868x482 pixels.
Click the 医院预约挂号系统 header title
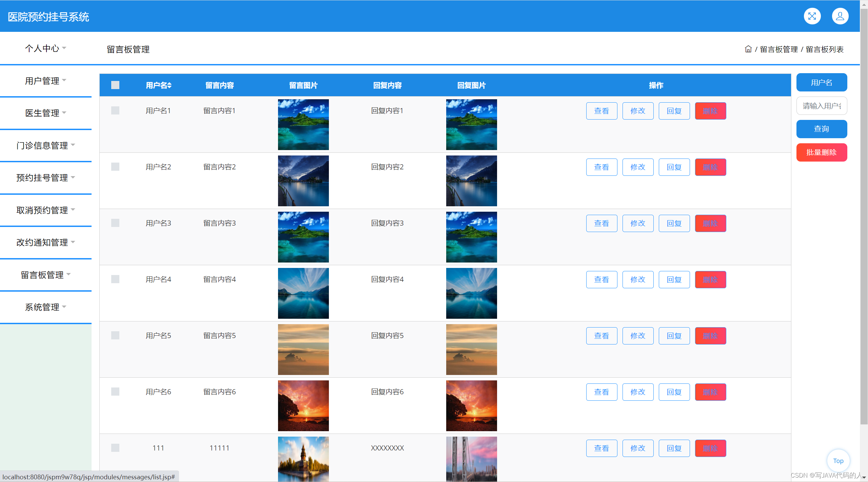point(48,17)
